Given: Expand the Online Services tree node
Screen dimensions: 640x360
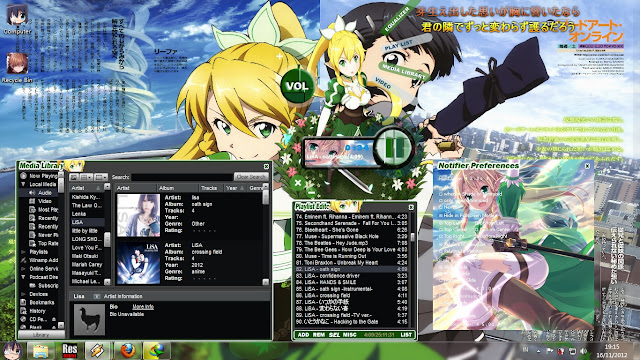Looking at the screenshot, I should pos(23,269).
